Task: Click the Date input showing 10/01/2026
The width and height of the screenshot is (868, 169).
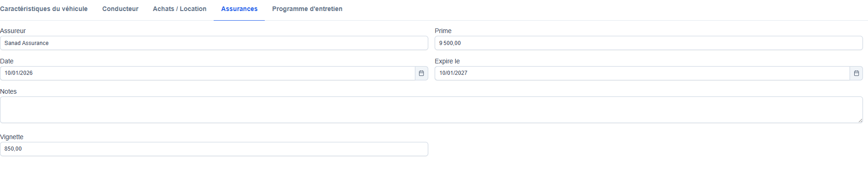Action: [208, 73]
